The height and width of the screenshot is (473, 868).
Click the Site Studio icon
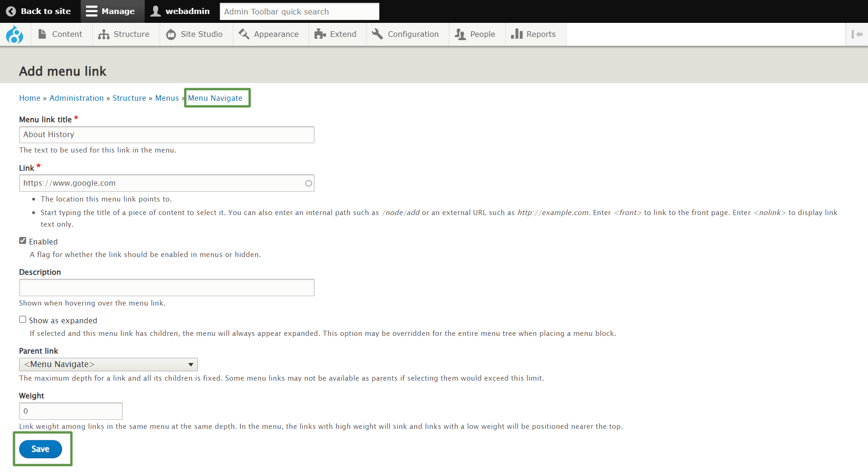[171, 34]
